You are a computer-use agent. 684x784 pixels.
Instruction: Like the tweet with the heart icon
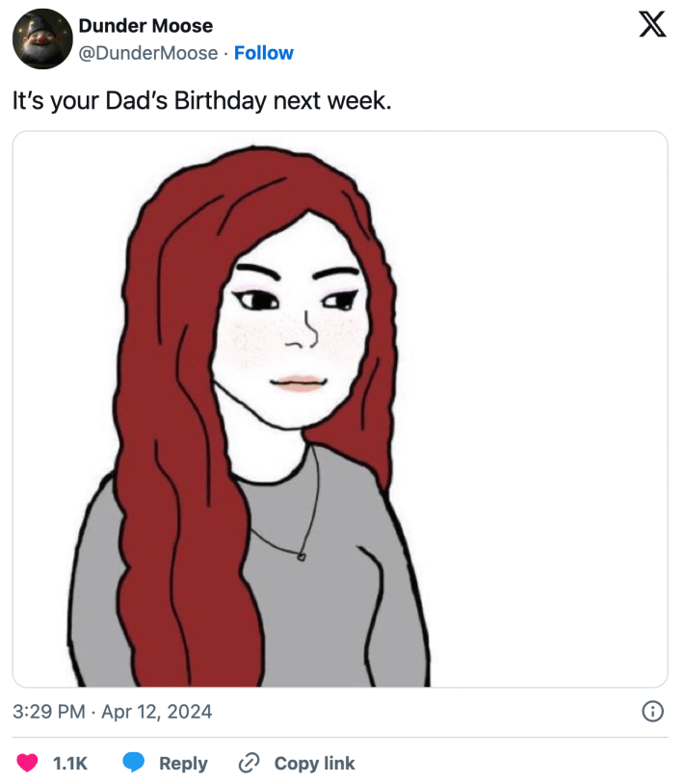point(28,763)
